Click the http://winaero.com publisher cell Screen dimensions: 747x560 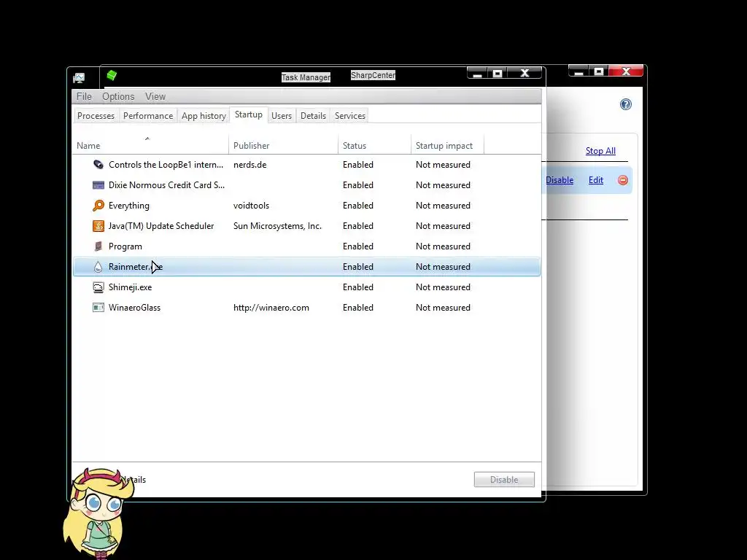click(271, 308)
